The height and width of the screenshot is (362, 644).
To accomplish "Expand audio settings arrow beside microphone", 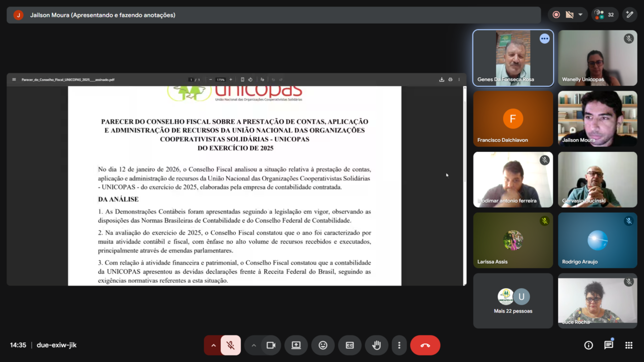I will tap(213, 345).
